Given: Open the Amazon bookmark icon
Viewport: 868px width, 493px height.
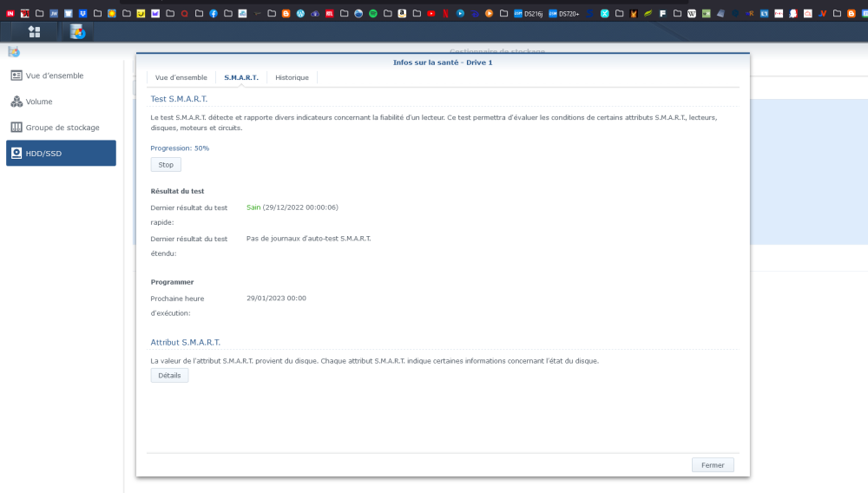Looking at the screenshot, I should (x=402, y=14).
